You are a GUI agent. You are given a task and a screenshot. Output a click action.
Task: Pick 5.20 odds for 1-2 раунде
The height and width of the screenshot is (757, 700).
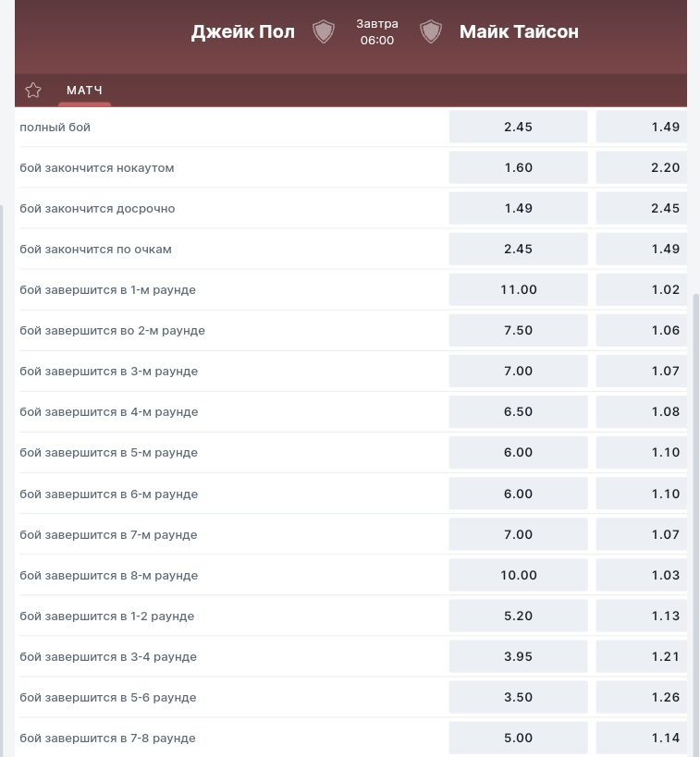point(518,616)
